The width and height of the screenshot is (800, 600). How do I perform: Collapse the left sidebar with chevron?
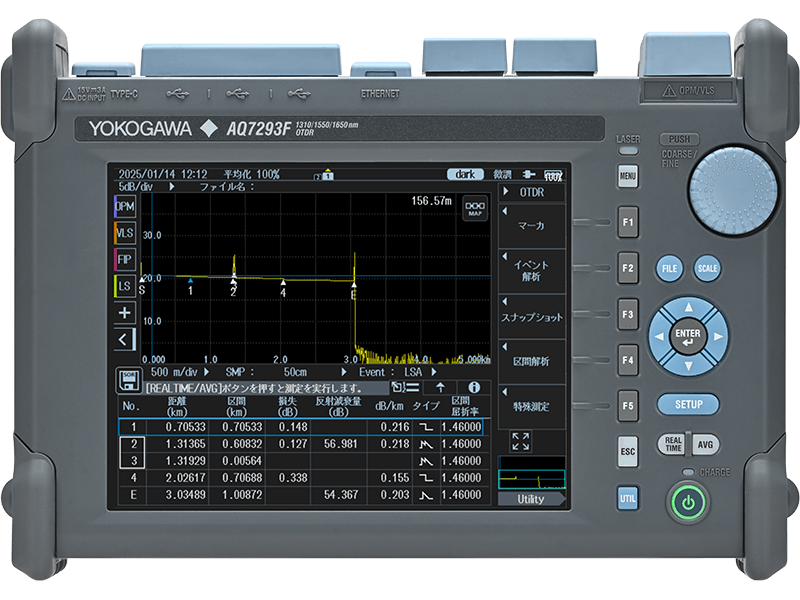coord(124,340)
